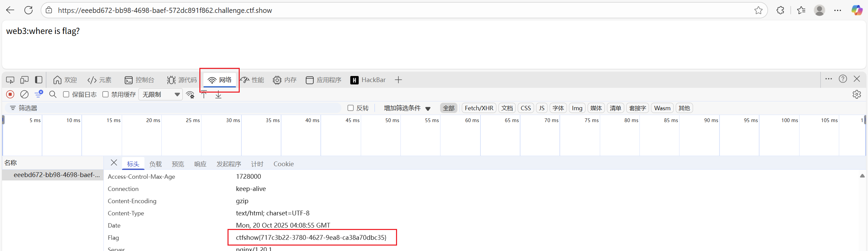Image resolution: width=868 pixels, height=251 pixels.
Task: Click the import HAR upload arrow
Action: (x=204, y=95)
